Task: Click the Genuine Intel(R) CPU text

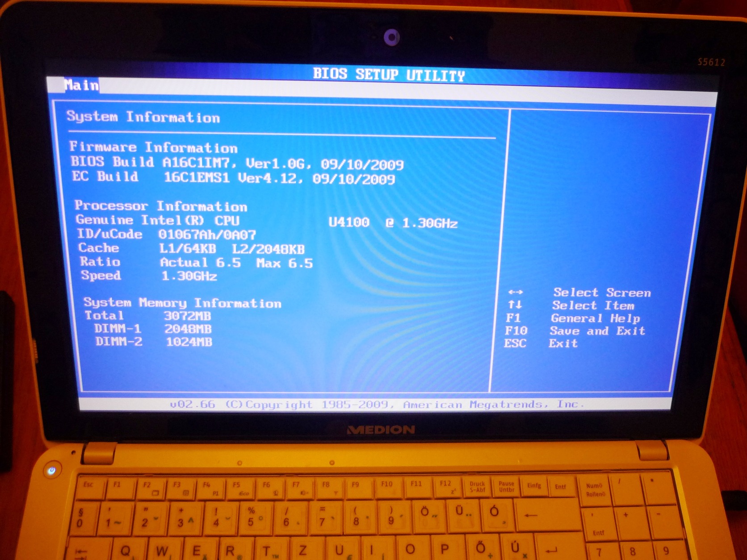Action: click(158, 220)
